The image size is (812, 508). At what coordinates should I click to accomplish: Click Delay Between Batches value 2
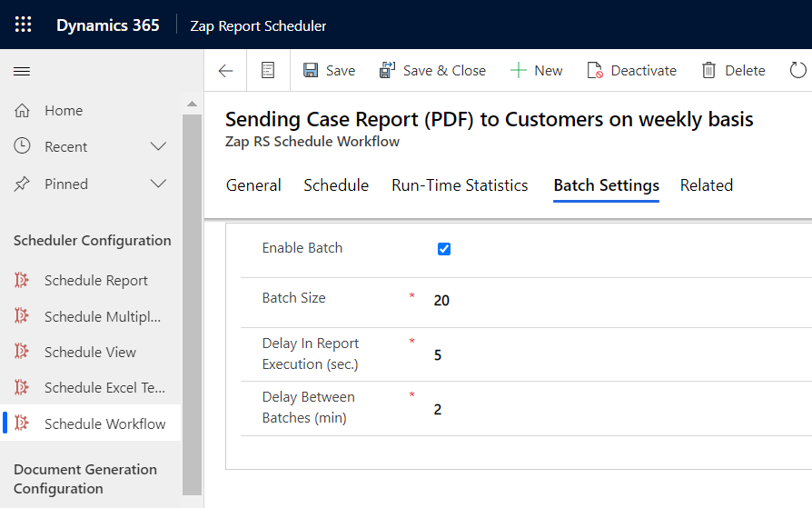point(438,410)
